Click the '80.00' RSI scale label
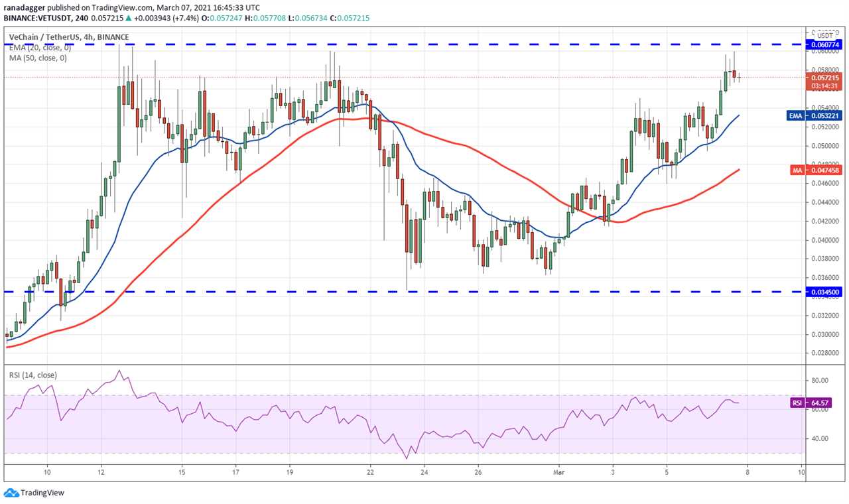Viewport: 849px width, 504px height. (x=818, y=381)
